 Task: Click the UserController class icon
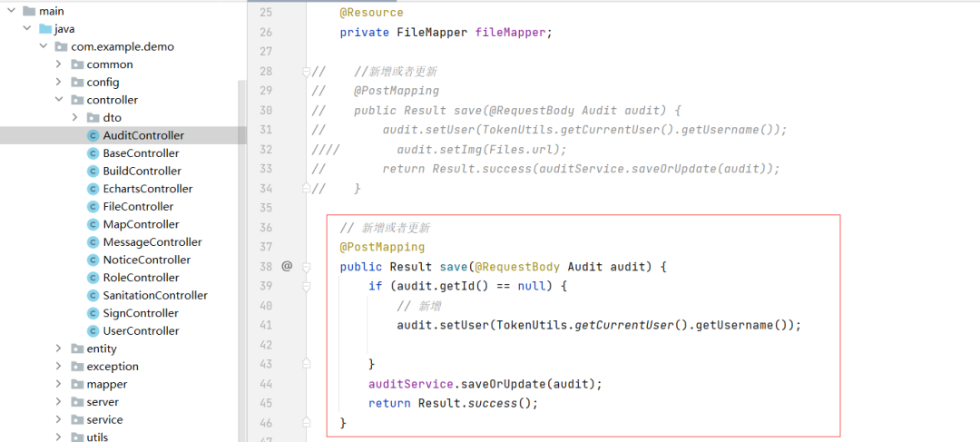pyautogui.click(x=93, y=331)
